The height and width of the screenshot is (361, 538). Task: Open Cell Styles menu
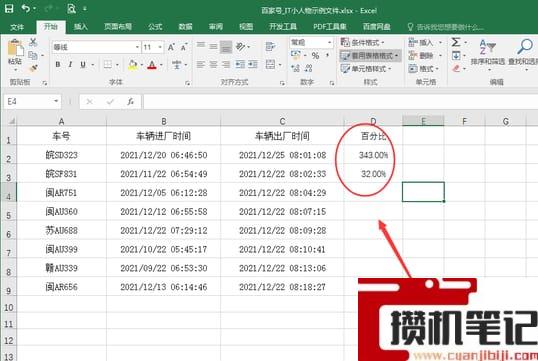pos(366,69)
